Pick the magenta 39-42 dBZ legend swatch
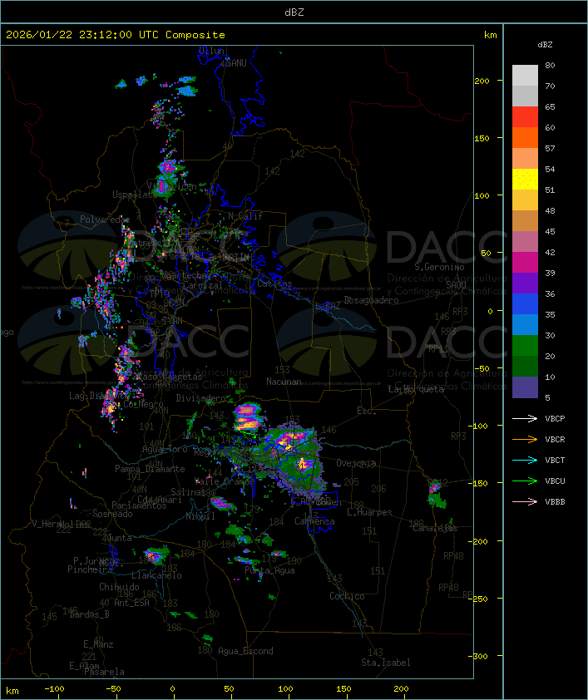This screenshot has width=588, height=700. pos(525,263)
